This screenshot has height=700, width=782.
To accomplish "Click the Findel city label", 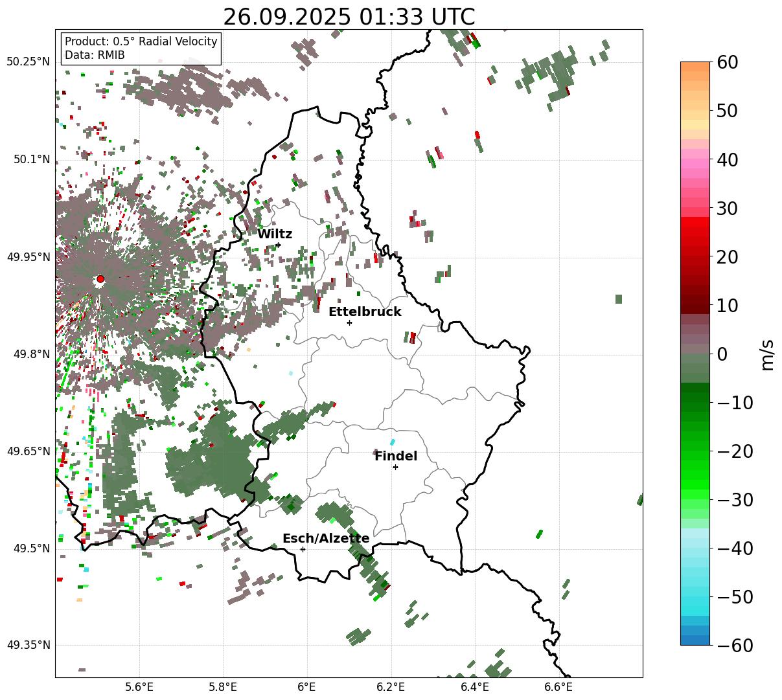I will click(x=396, y=457).
